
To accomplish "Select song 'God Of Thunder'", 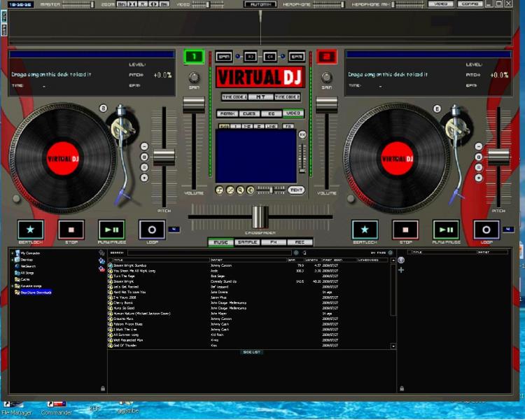I will pyautogui.click(x=125, y=345).
